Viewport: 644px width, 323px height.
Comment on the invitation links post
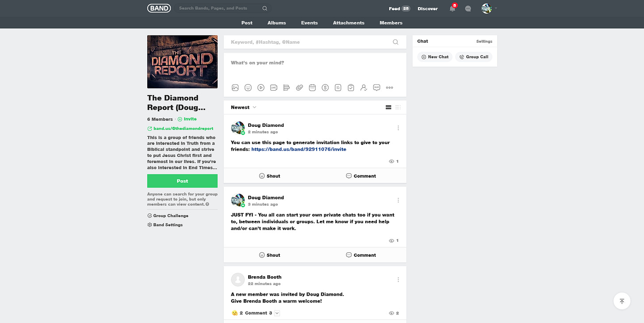(360, 176)
